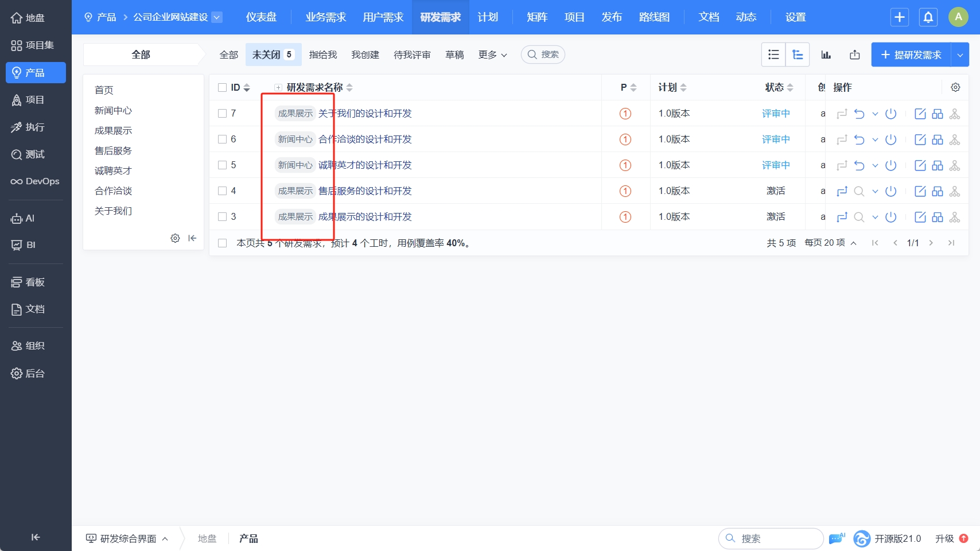Screen dimensions: 980x551
Task: Open the statistics chart report icon
Action: (826, 55)
